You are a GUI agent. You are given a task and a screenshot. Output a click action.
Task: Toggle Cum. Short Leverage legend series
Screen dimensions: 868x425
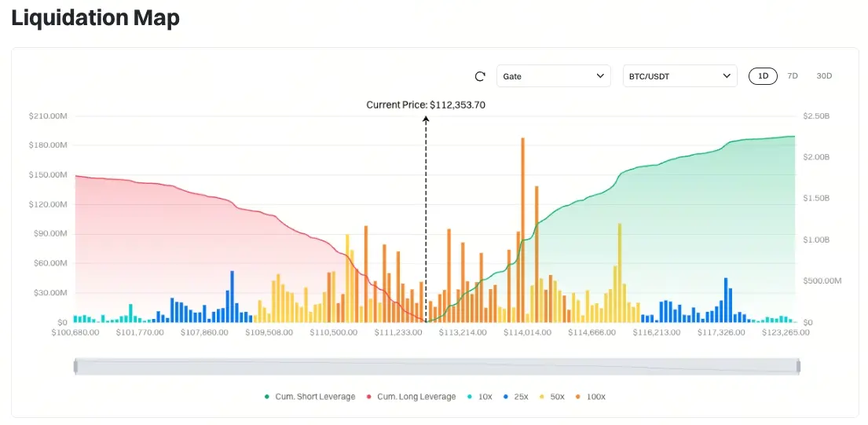[x=310, y=397]
